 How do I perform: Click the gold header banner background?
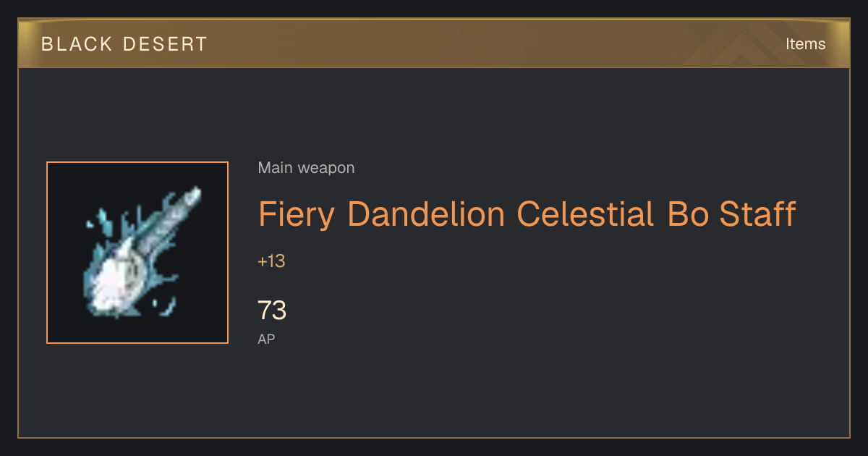click(x=434, y=44)
